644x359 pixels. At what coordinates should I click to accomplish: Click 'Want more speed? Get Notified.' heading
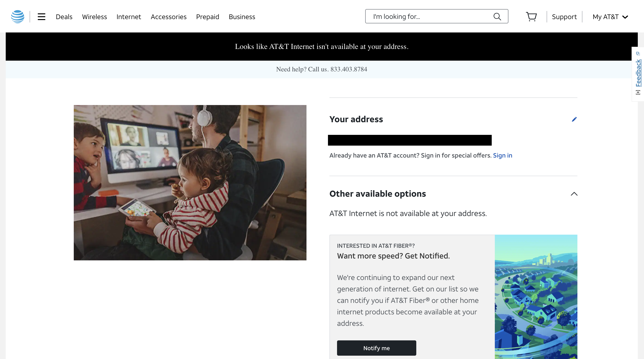pyautogui.click(x=393, y=256)
